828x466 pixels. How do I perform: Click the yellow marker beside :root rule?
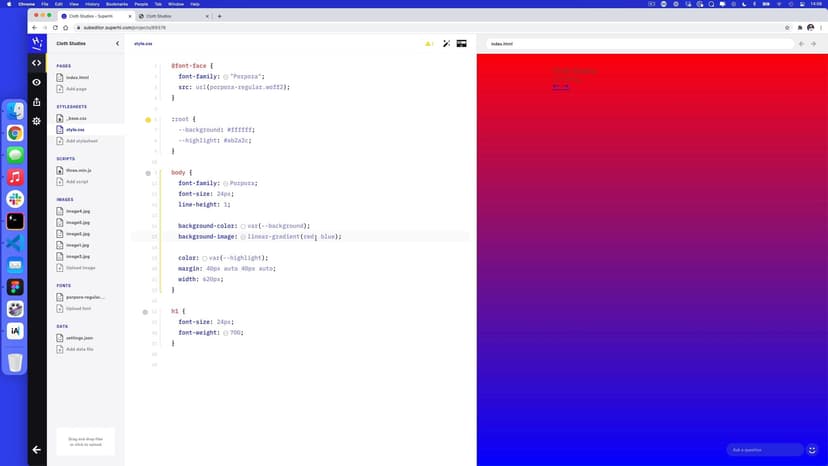(148, 120)
